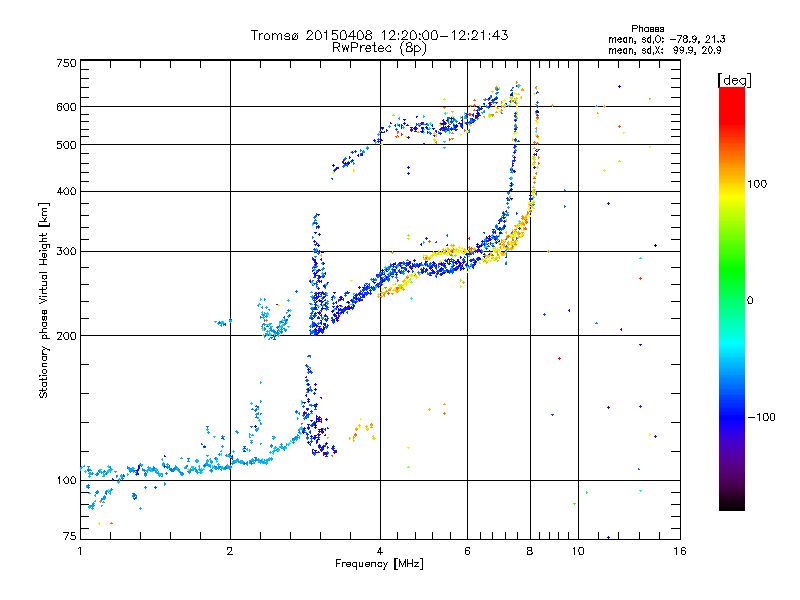Click the colorbar tick label '0'
This screenshot has height=600, width=800.
pos(750,300)
